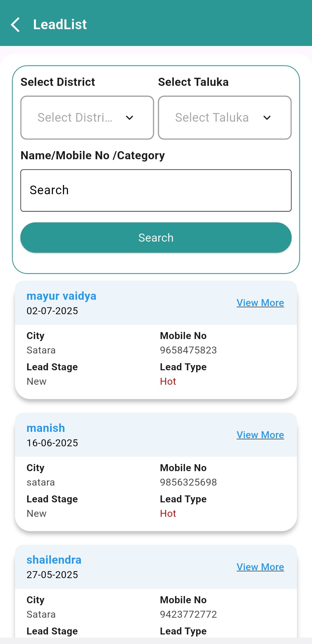Tap the shailendra lead name
312x644 pixels.
coord(54,560)
